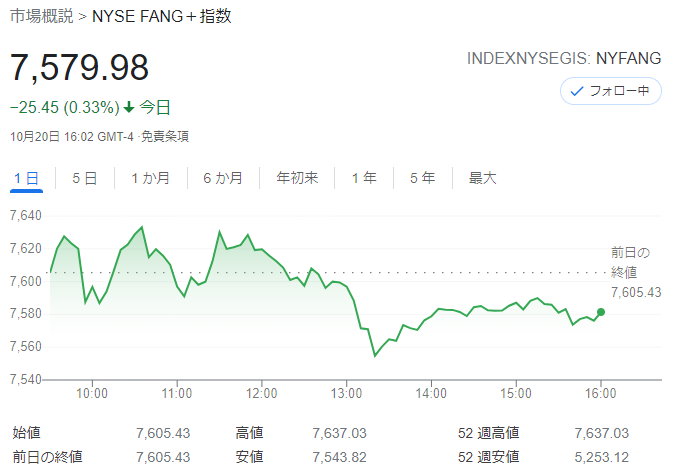Click the change value −25.45 (0.33%)
686x475 pixels.
click(65, 107)
